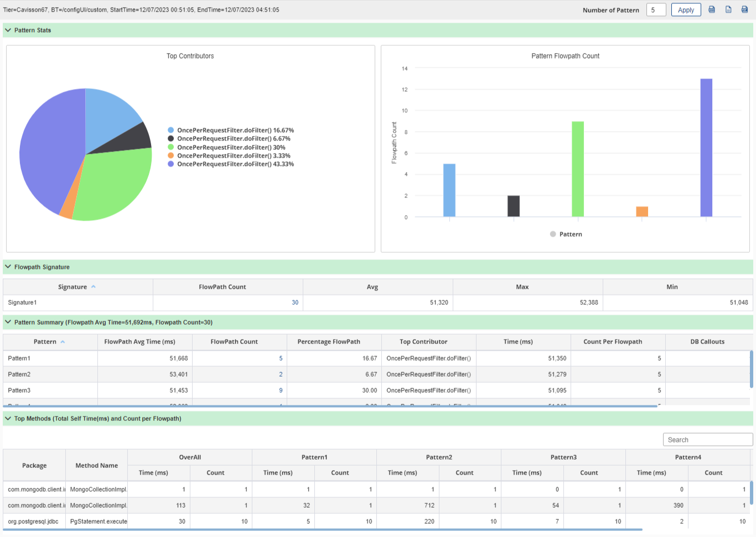Click the Percentage FlowPath column header
Image resolution: width=756 pixels, height=537 pixels.
pyautogui.click(x=329, y=342)
